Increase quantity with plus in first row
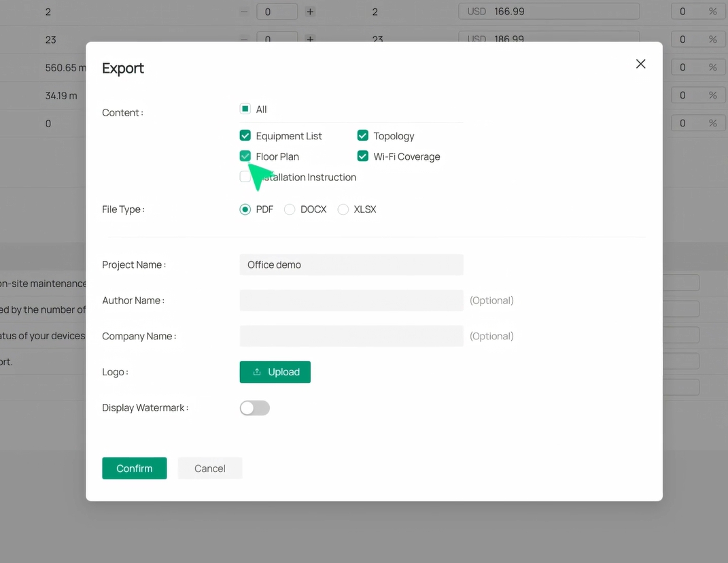This screenshot has width=728, height=563. coord(310,12)
